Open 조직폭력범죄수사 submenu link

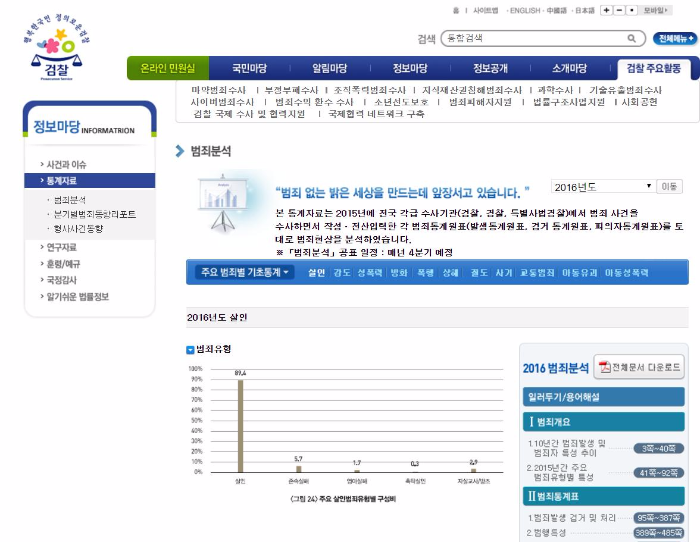click(370, 90)
